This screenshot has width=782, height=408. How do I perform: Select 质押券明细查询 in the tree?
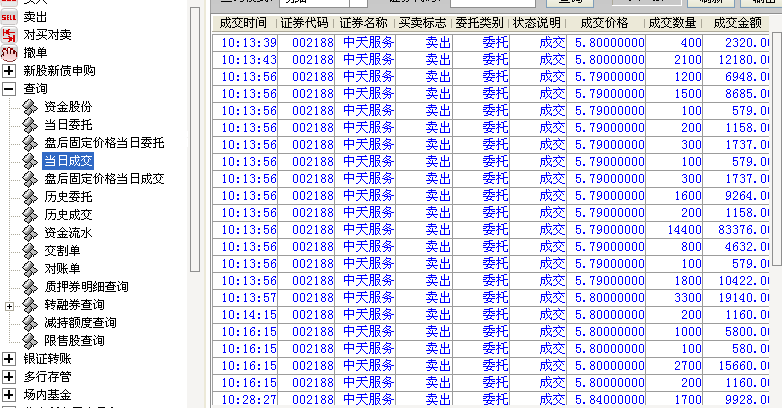click(x=86, y=287)
